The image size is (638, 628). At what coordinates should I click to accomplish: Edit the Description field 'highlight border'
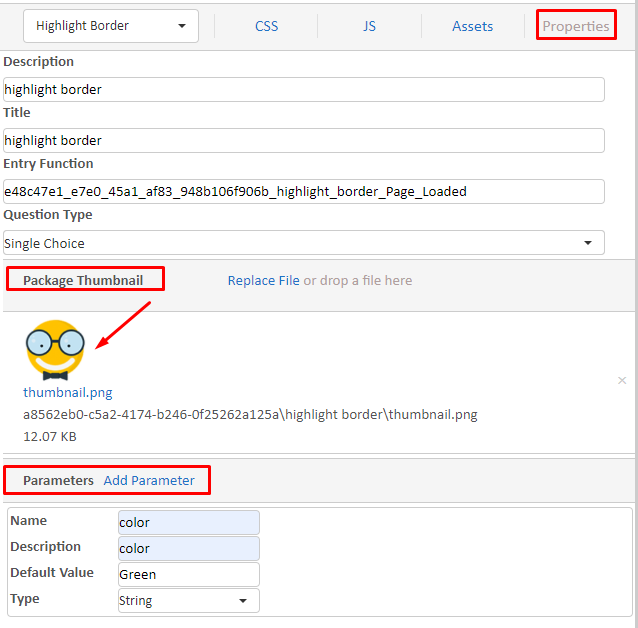304,90
